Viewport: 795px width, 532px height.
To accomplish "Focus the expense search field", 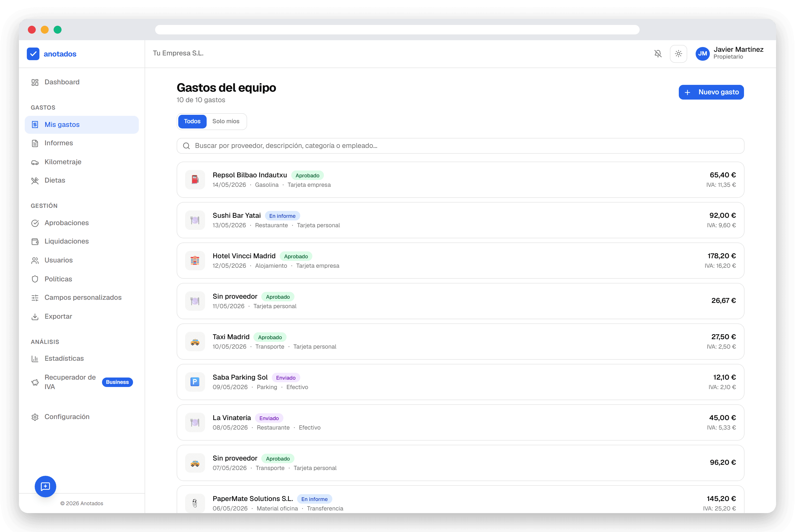I will (460, 146).
